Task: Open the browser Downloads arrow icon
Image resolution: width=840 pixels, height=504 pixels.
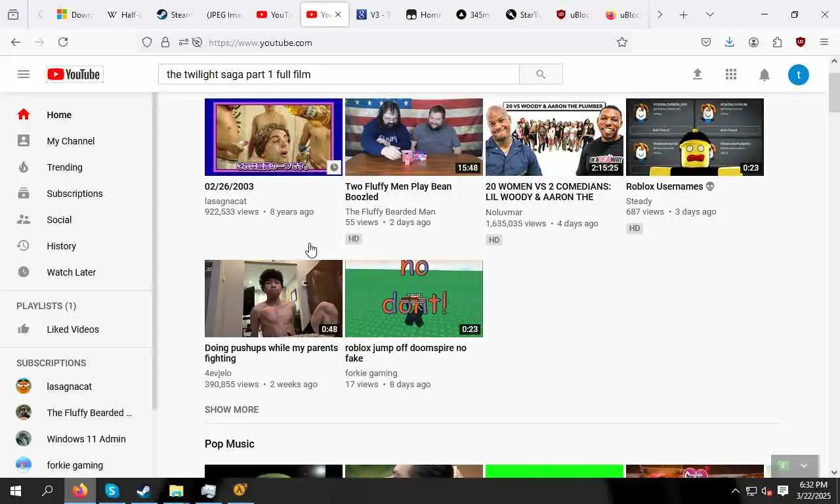Action: coord(729,42)
